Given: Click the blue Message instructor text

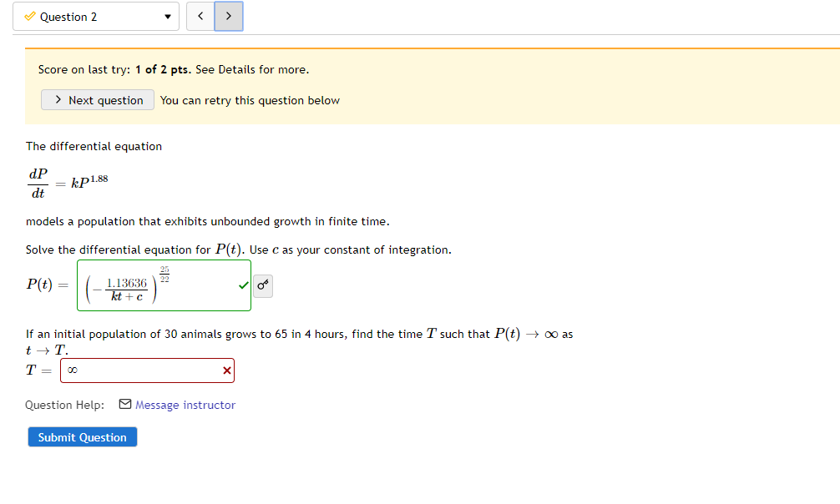Looking at the screenshot, I should [185, 405].
